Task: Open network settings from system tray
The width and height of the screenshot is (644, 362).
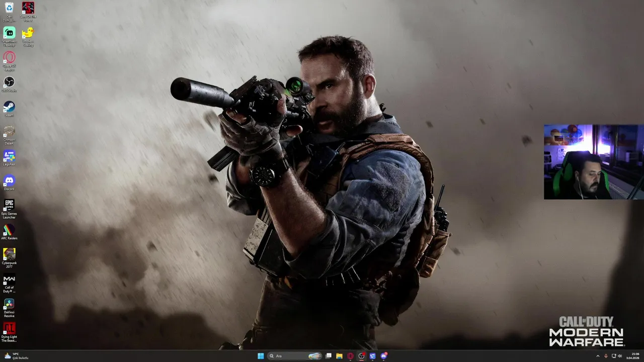Action: [x=614, y=356]
